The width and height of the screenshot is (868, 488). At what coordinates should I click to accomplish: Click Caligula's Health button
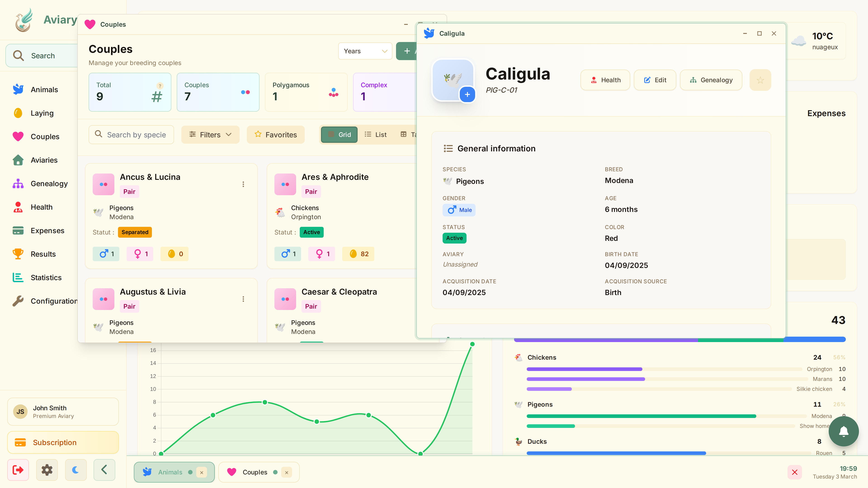[x=605, y=80]
